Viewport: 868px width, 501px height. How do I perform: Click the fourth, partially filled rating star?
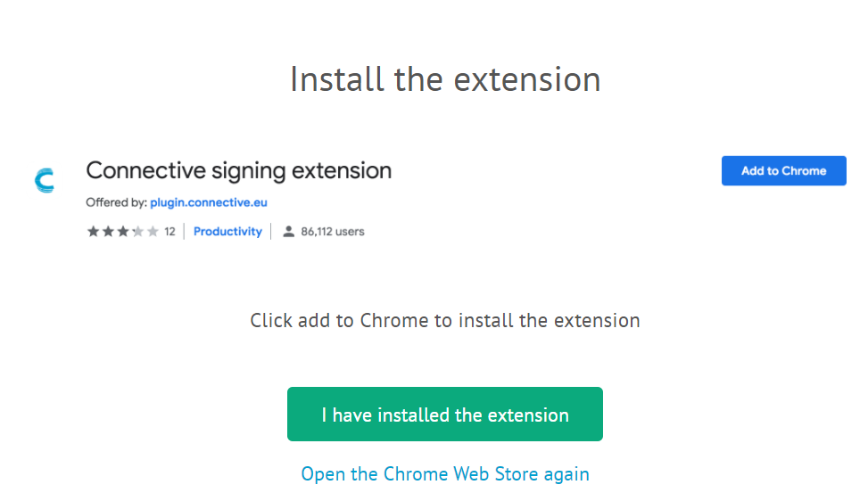tap(138, 232)
